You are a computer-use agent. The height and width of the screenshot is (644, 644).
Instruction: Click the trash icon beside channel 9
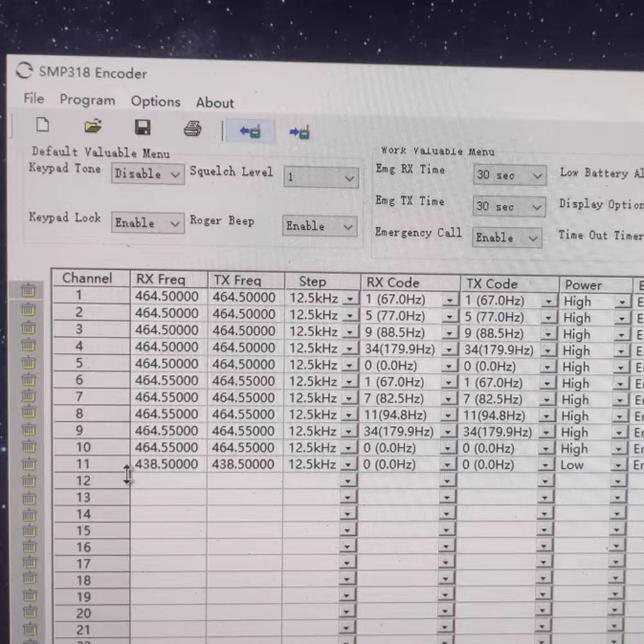[29, 429]
